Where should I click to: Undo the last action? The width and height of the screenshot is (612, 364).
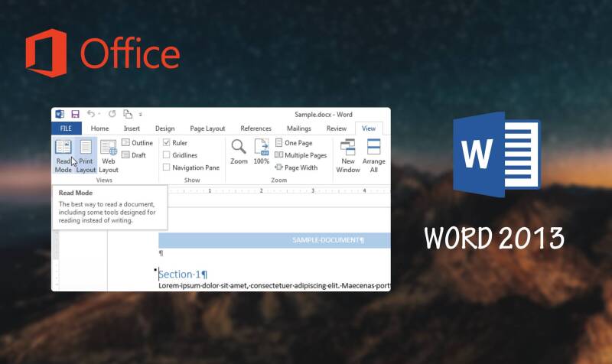pos(91,113)
